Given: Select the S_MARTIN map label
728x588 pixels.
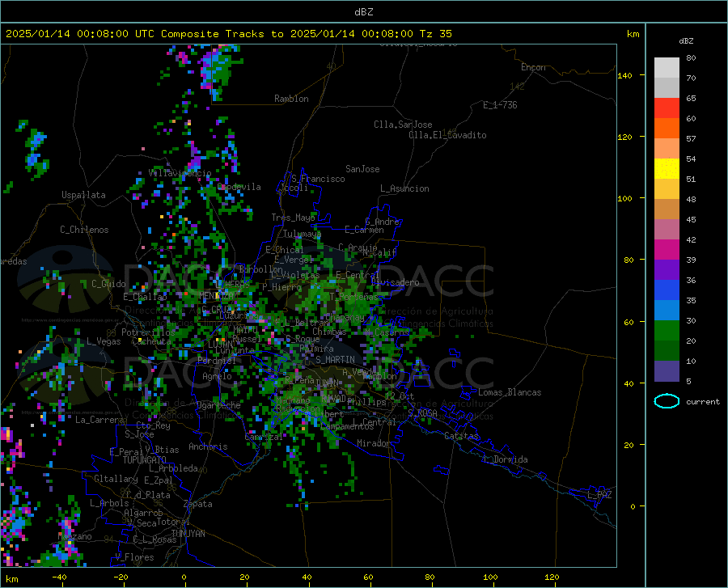Looking at the screenshot, I should [x=335, y=360].
